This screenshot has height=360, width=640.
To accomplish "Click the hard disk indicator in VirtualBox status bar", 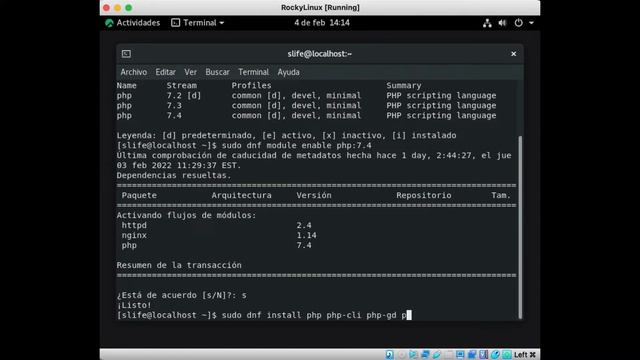I will point(389,355).
